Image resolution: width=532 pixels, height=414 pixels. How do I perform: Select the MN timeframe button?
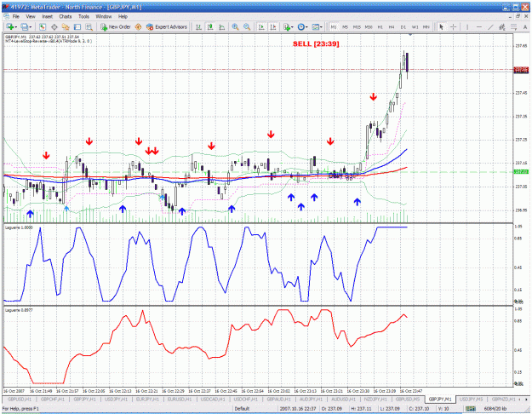pos(426,26)
